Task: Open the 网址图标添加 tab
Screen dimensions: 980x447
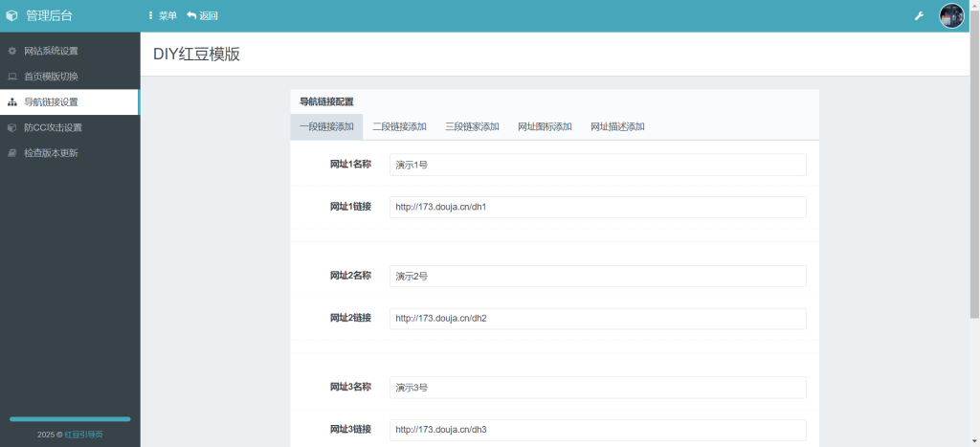Action: [x=545, y=126]
